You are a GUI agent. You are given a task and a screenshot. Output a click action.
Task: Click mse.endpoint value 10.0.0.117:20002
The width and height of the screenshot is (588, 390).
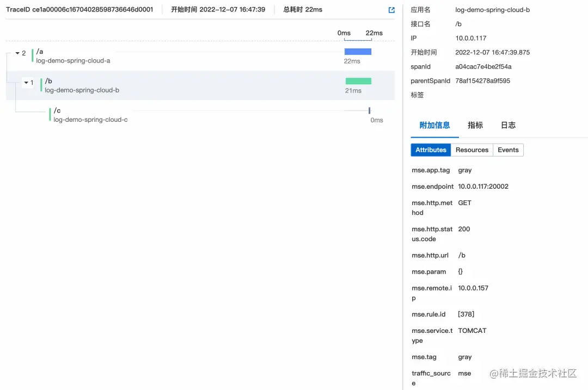483,187
